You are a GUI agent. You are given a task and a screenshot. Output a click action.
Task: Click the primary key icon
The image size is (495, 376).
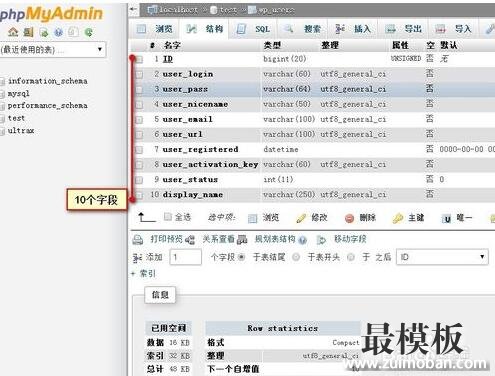coord(398,218)
